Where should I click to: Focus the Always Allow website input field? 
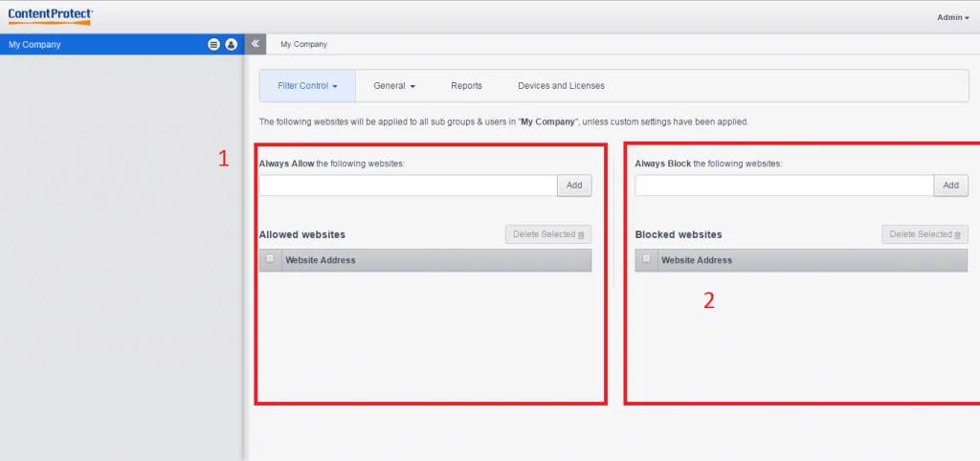408,186
